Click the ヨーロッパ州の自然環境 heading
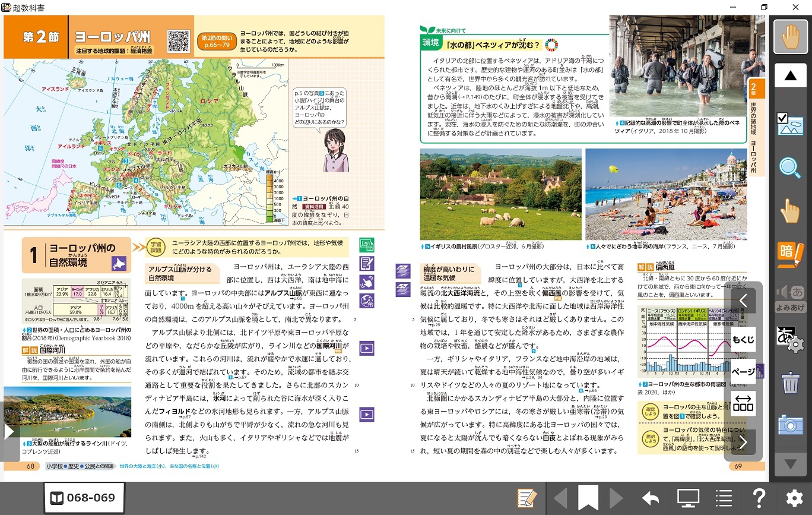The width and height of the screenshot is (812, 515). (x=77, y=255)
